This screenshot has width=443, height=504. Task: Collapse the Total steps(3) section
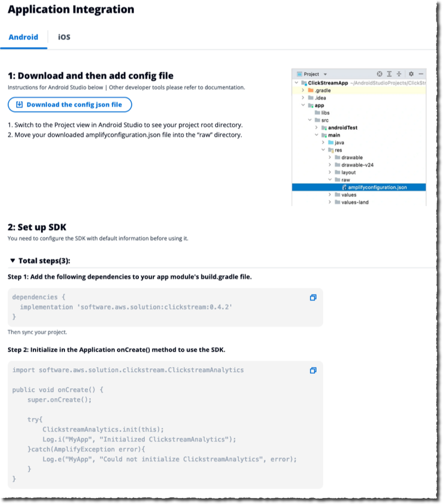tap(13, 261)
